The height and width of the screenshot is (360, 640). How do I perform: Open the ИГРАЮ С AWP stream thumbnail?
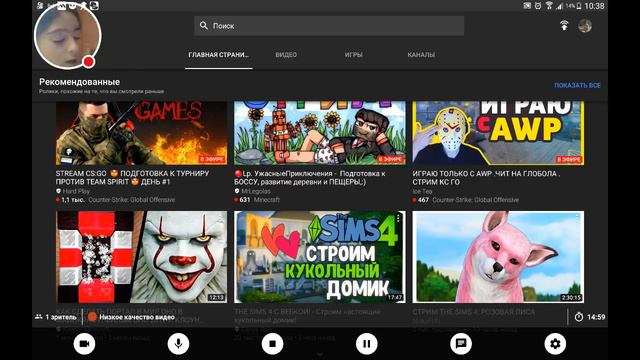pyautogui.click(x=498, y=133)
